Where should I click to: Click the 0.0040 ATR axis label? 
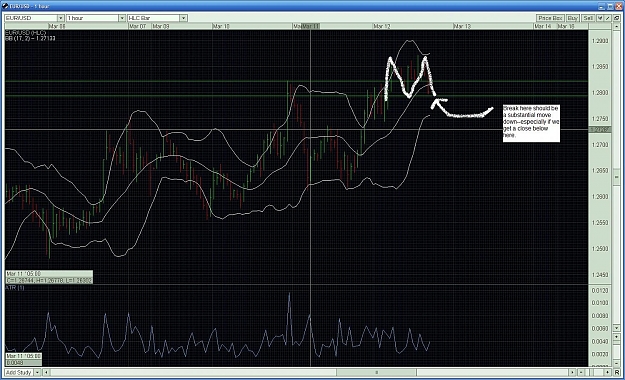600,342
